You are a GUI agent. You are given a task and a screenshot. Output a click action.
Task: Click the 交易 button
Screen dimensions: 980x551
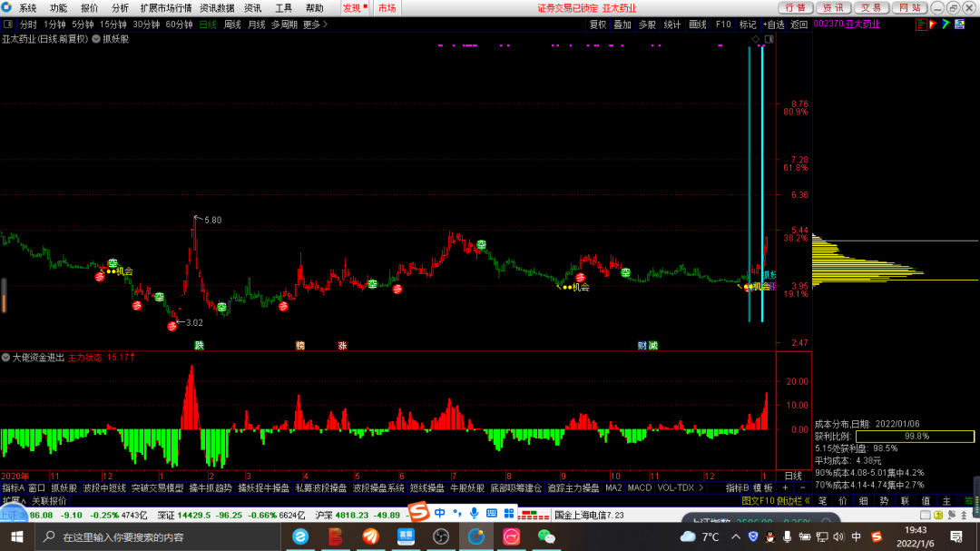tap(870, 7)
